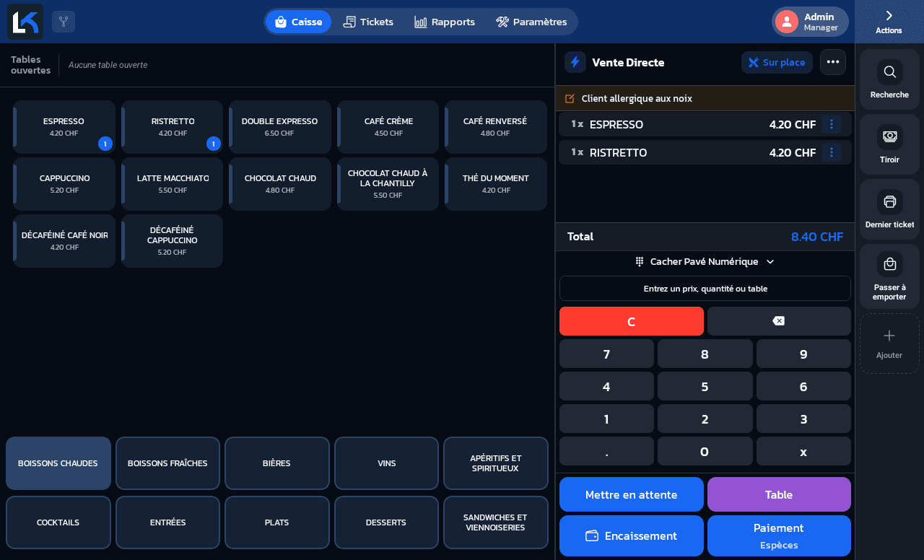The width and height of the screenshot is (924, 560).
Task: Open the three-dot order options menu
Action: pyautogui.click(x=833, y=62)
